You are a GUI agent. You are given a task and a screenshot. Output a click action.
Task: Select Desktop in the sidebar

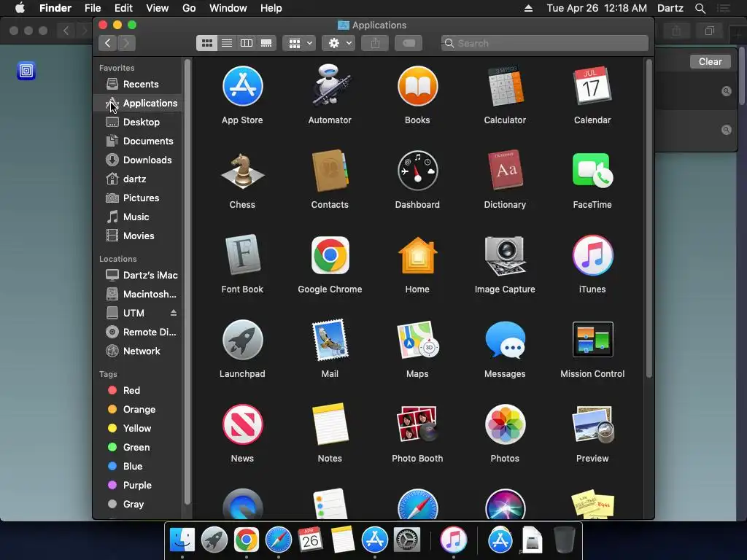138,122
